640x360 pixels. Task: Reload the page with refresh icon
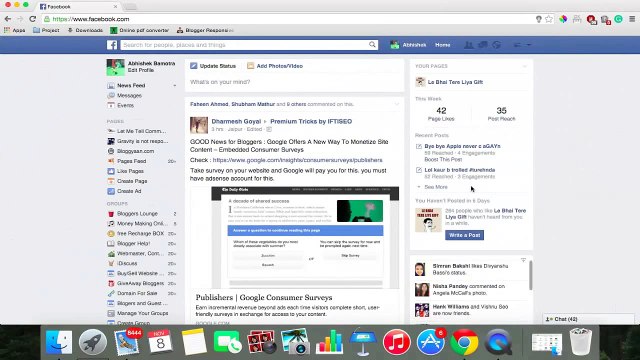(x=33, y=19)
